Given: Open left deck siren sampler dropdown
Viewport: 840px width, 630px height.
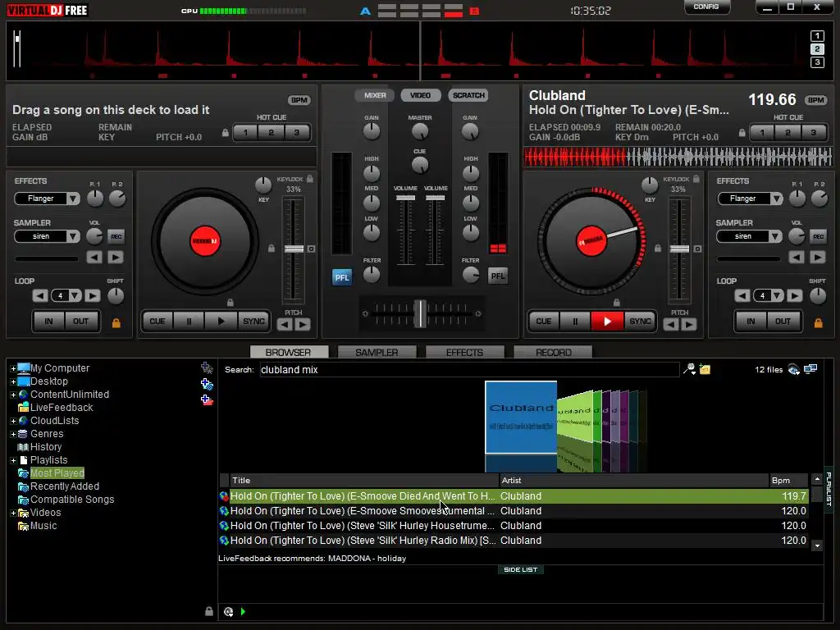Looking at the screenshot, I should pyautogui.click(x=73, y=236).
